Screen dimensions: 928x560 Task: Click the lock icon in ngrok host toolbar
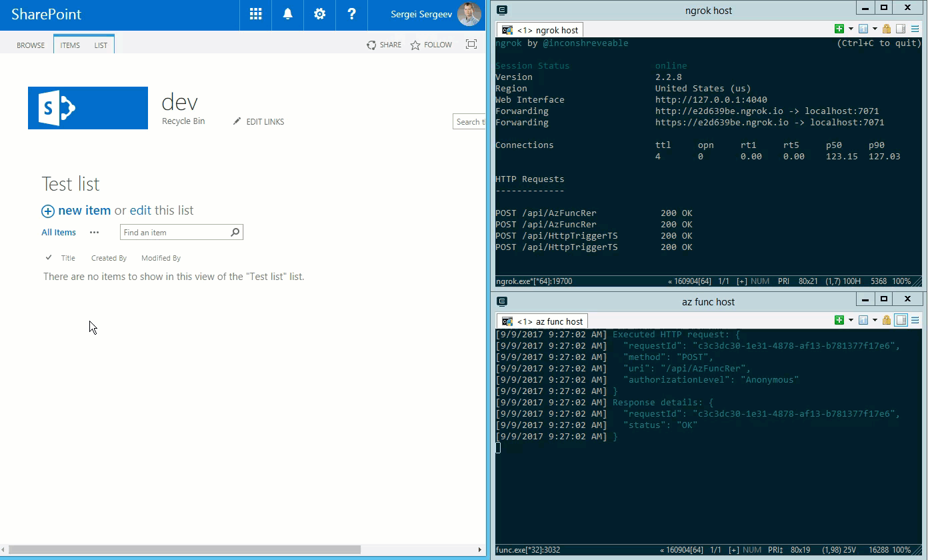[887, 29]
